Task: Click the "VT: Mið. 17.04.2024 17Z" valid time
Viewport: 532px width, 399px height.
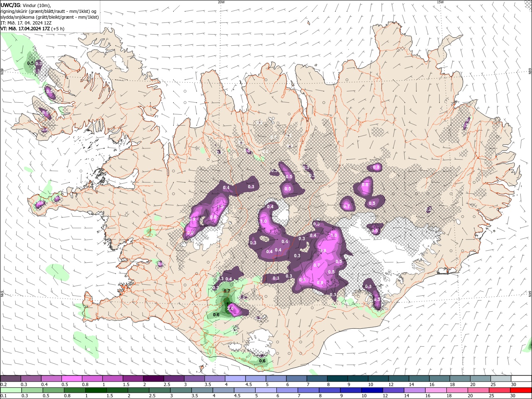Action: (x=25, y=29)
